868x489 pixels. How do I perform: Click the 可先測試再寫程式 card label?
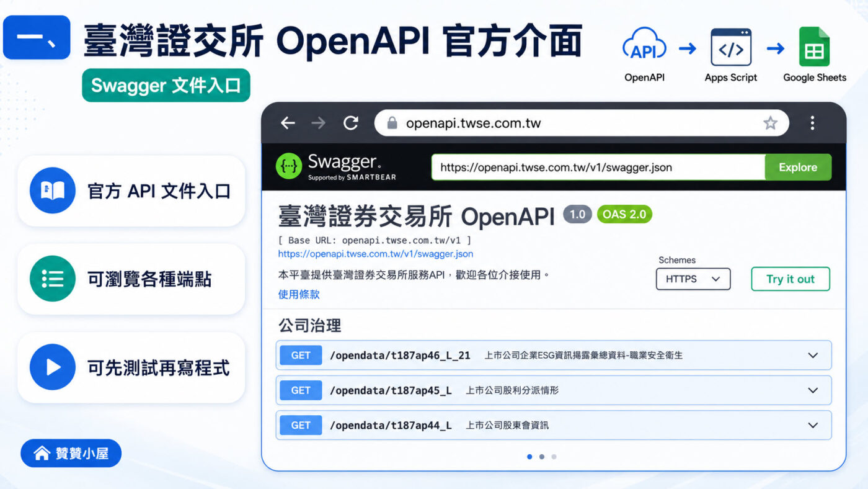159,368
